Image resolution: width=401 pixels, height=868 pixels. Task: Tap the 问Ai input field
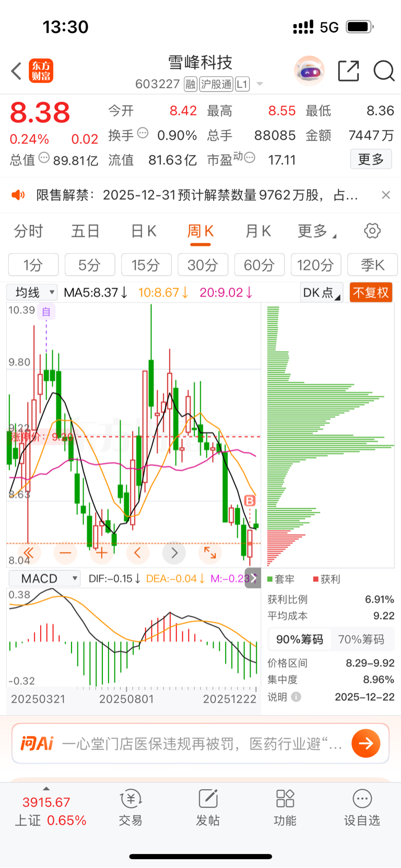point(201,743)
